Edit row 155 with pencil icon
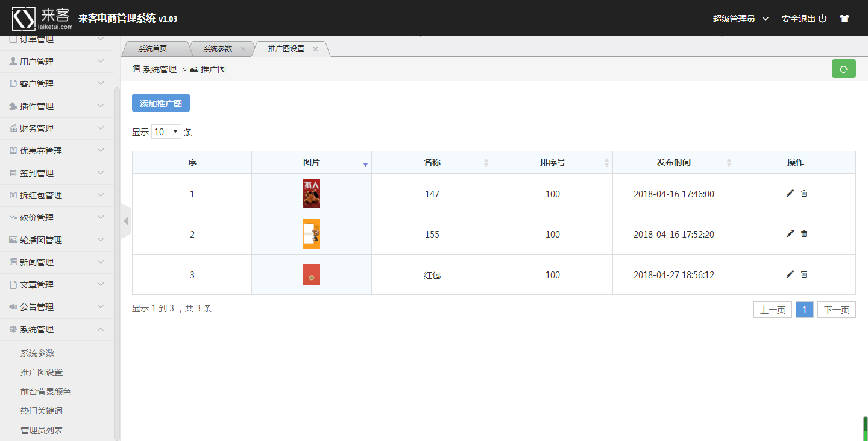Viewport: 868px width, 441px height. [790, 233]
